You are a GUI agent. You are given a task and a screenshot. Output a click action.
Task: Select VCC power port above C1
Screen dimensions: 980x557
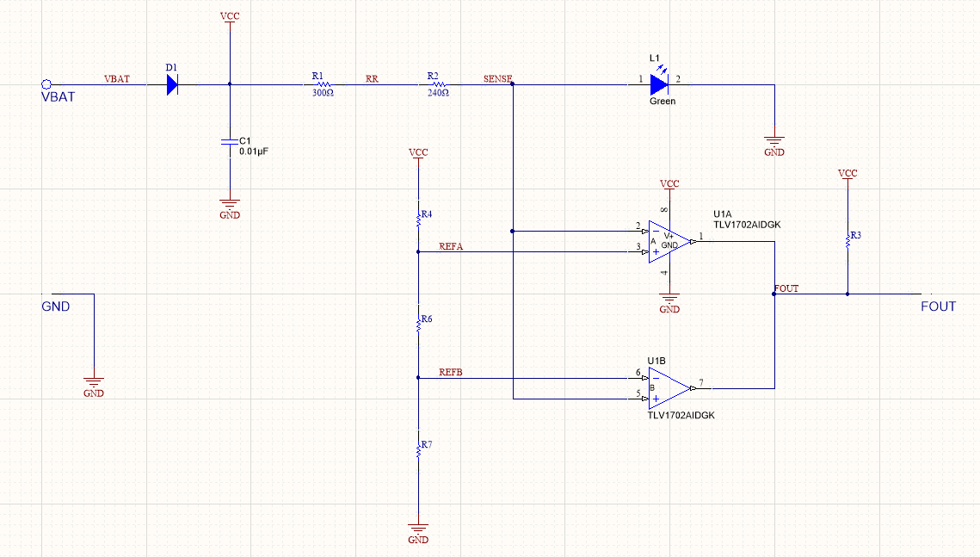230,20
